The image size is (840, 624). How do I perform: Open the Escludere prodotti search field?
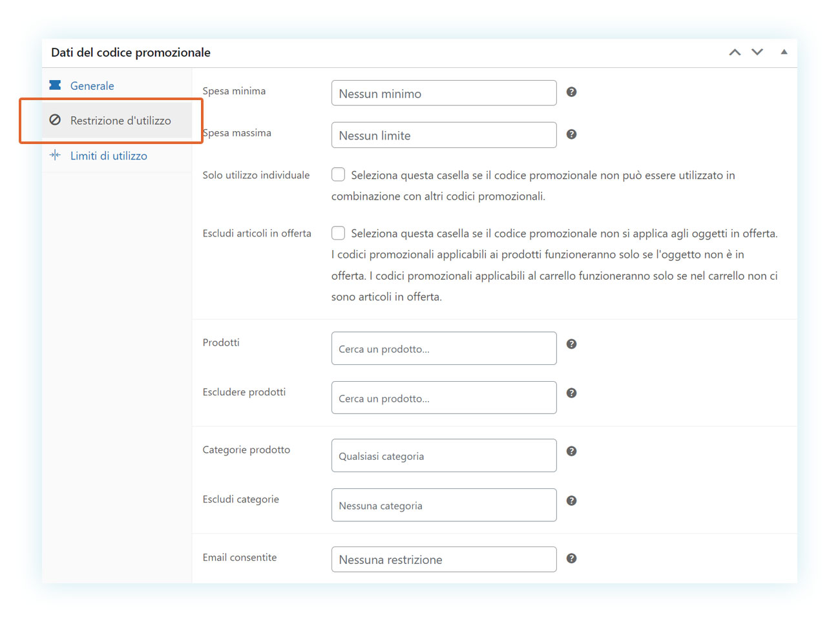coord(444,398)
